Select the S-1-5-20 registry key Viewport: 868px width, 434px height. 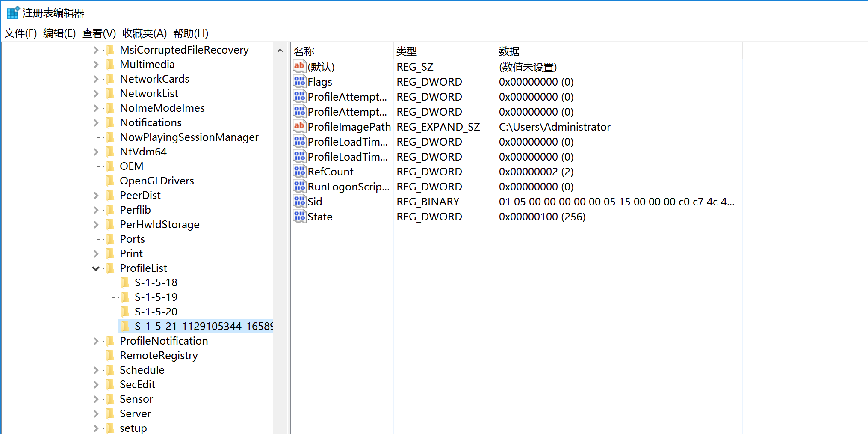point(156,312)
